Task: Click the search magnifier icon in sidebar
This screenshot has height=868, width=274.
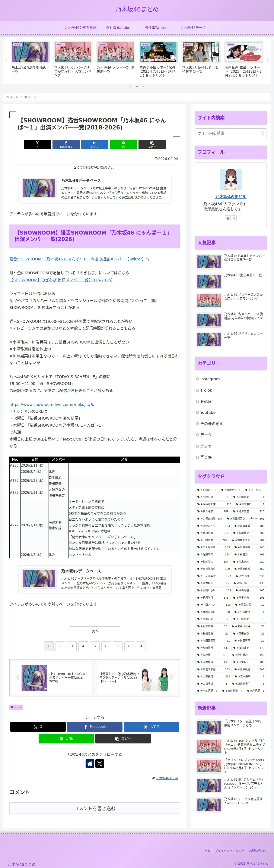Action: [262, 134]
